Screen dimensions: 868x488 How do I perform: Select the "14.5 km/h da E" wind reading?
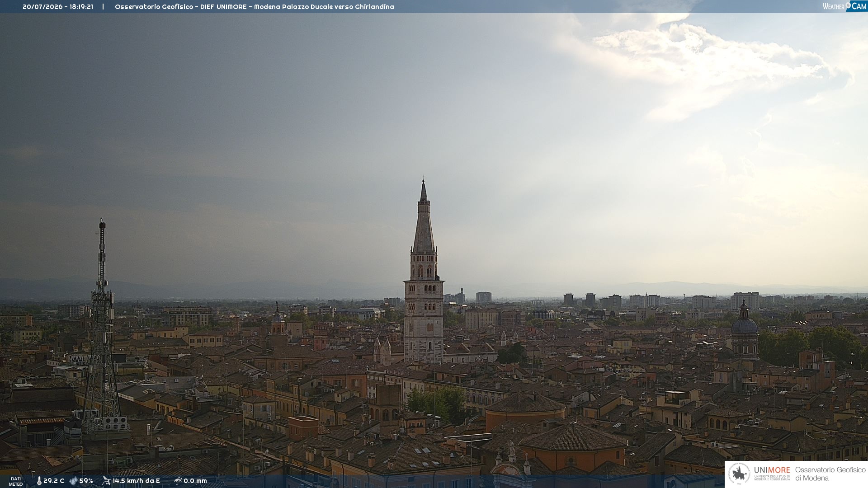click(x=136, y=481)
